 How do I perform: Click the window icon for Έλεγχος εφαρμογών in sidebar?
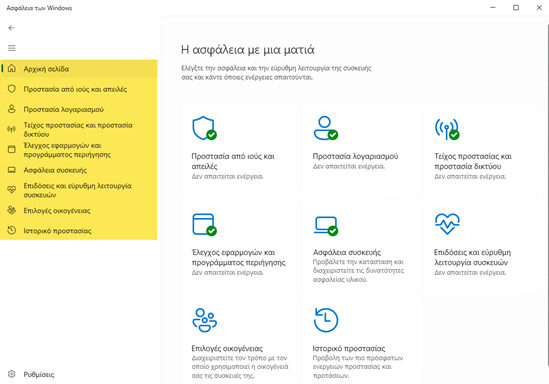(x=12, y=149)
